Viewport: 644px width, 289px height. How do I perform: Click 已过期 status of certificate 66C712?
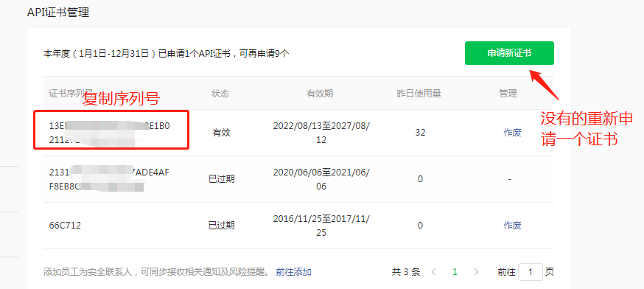pos(221,226)
